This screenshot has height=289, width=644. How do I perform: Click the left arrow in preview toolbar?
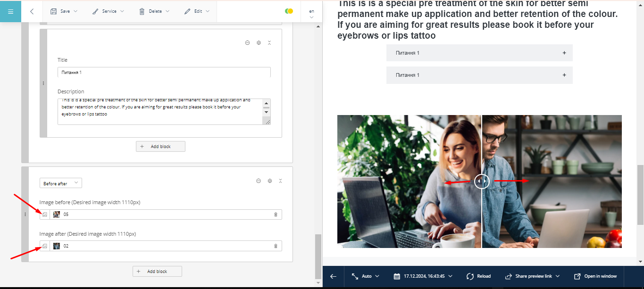click(333, 276)
